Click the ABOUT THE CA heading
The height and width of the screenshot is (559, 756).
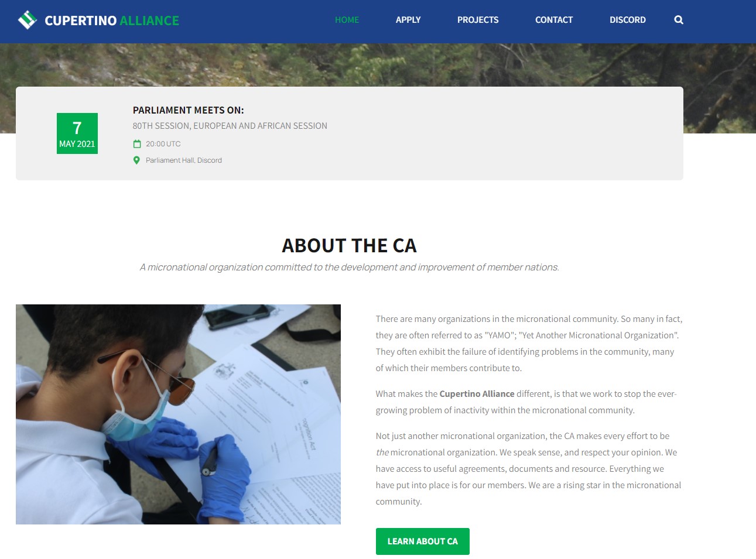coord(350,246)
